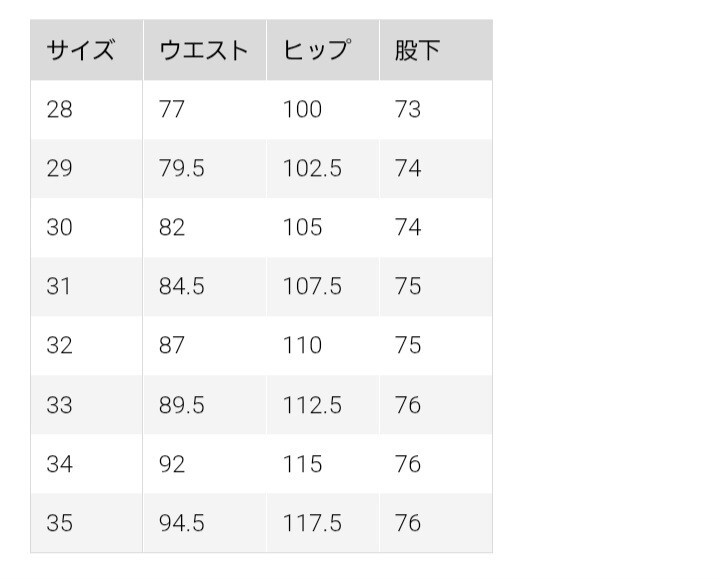
Task: Click waist value 84.5
Action: (x=181, y=287)
